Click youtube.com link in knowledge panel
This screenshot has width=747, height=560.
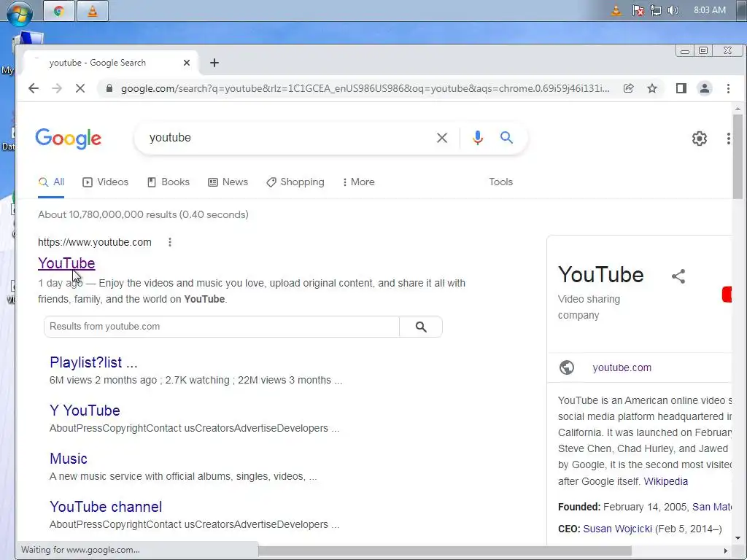[622, 367]
